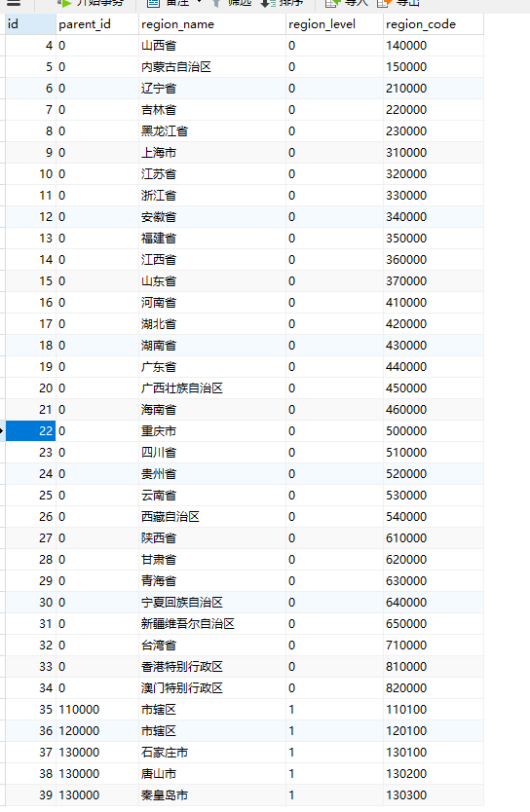Click the memo note icon
This screenshot has width=530, height=812.
tap(153, 3)
